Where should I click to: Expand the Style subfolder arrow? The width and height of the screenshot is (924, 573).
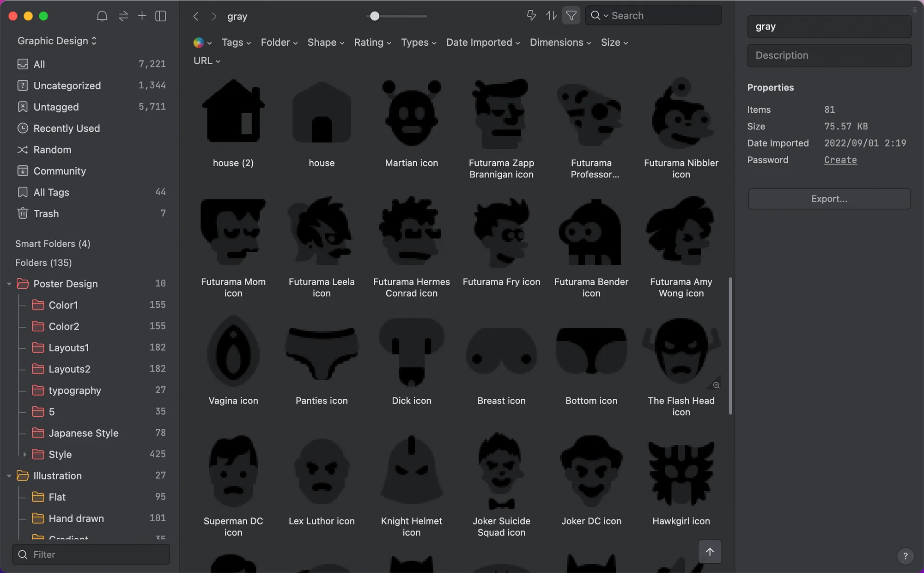click(24, 454)
